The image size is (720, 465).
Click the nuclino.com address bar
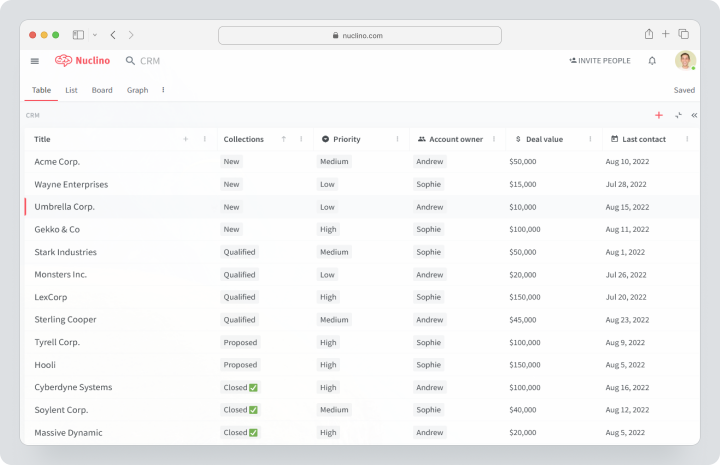point(360,35)
